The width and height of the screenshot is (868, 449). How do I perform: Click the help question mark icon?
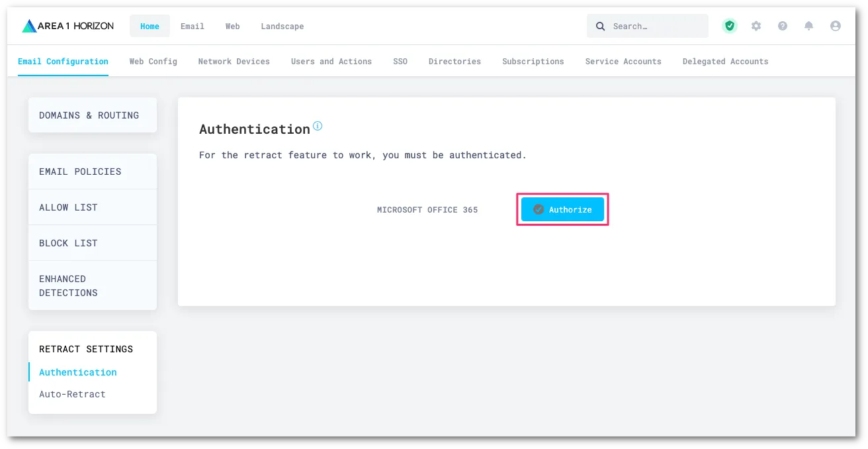tap(783, 26)
